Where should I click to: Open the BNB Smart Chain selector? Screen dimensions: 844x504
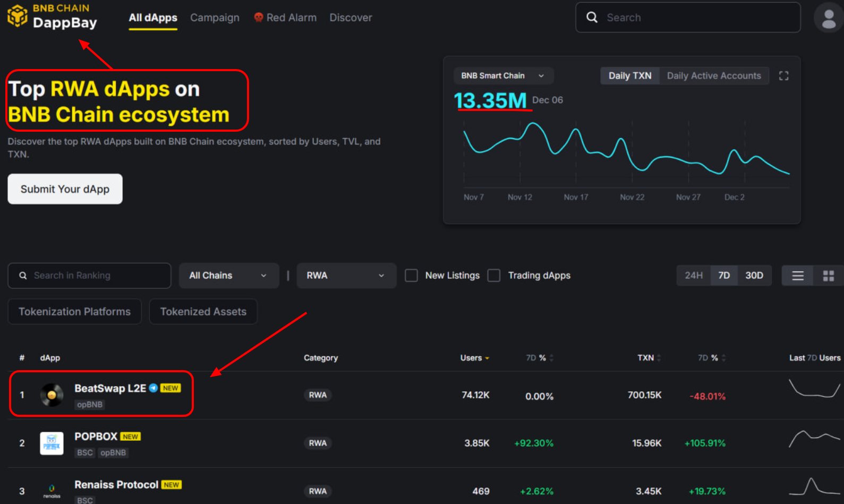[x=502, y=76]
